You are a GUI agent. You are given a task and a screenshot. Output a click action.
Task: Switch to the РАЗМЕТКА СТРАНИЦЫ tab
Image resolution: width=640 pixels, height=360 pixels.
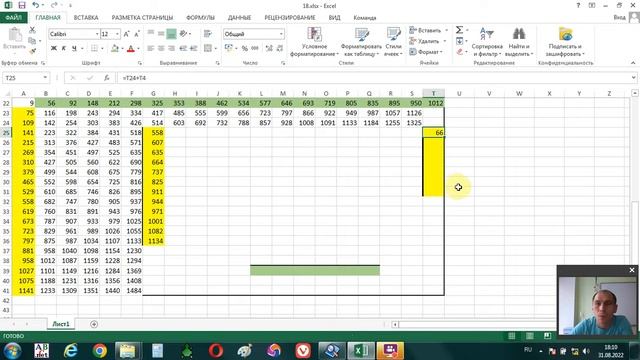142,18
